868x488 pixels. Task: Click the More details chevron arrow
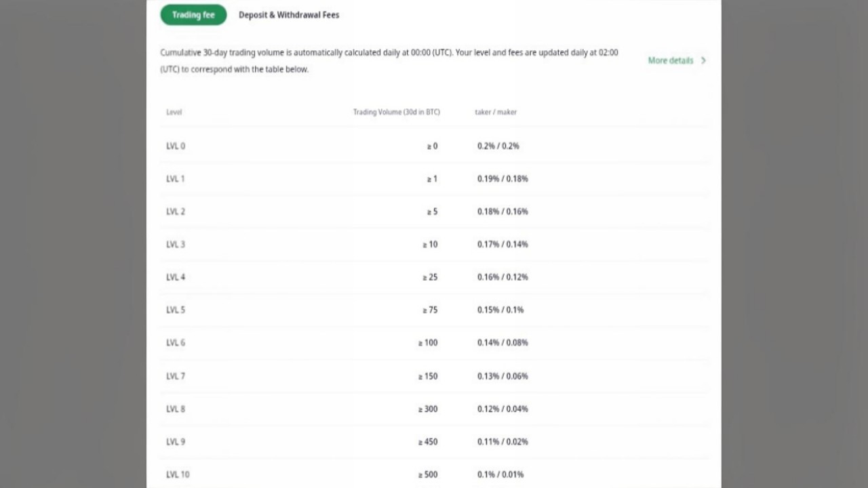pos(703,60)
